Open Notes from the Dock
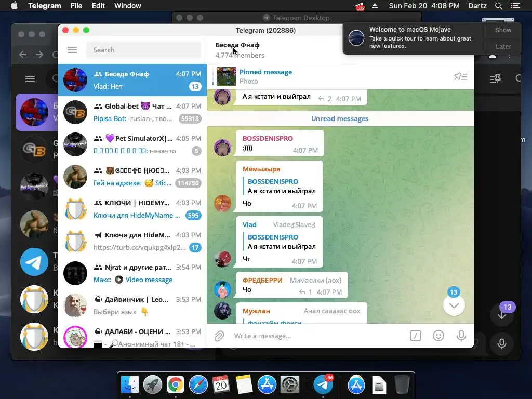This screenshot has height=399, width=532. pos(244,385)
